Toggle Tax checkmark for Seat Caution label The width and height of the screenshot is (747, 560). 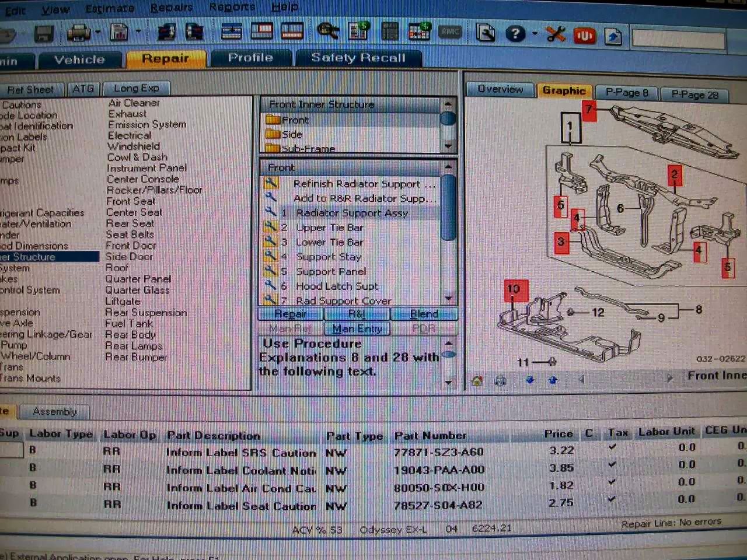click(612, 499)
